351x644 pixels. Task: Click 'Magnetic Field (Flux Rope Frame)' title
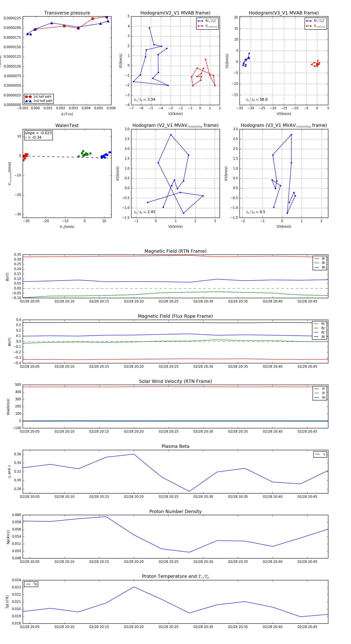(x=175, y=316)
